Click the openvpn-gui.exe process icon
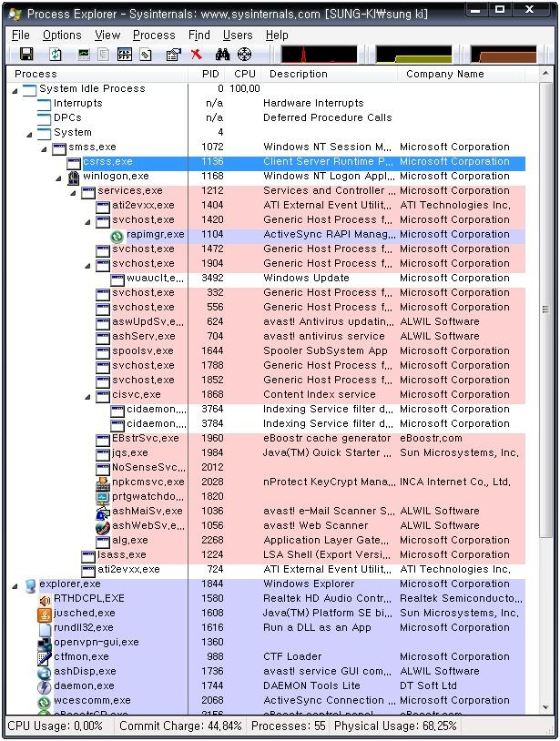This screenshot has width=560, height=741. point(45,644)
